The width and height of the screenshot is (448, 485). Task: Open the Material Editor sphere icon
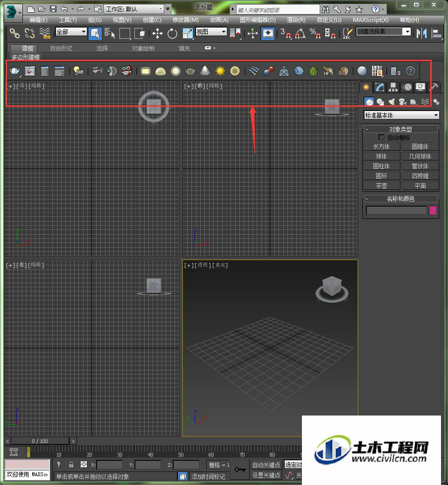(362, 71)
